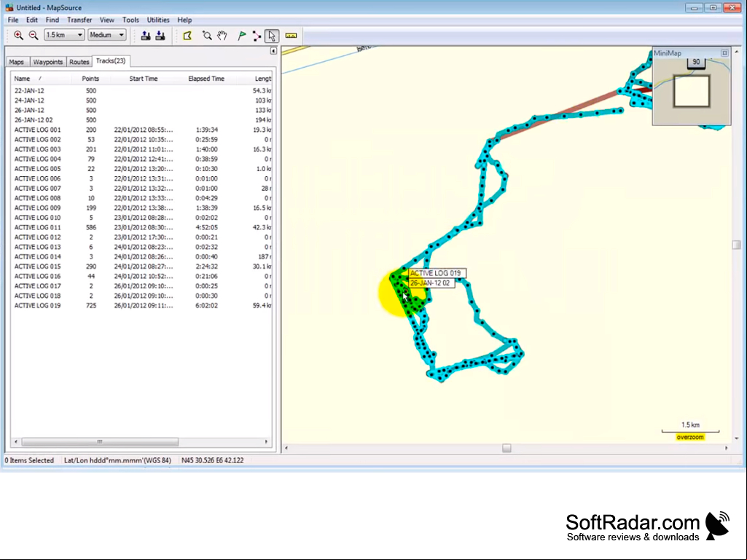Click the Lat/Lon format status bar entry
The image size is (747, 560).
coord(117,460)
